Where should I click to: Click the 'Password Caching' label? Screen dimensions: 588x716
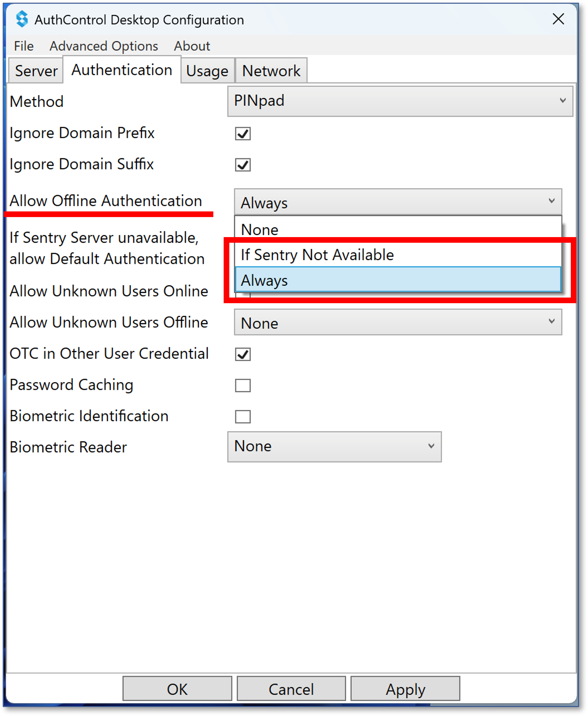[71, 385]
